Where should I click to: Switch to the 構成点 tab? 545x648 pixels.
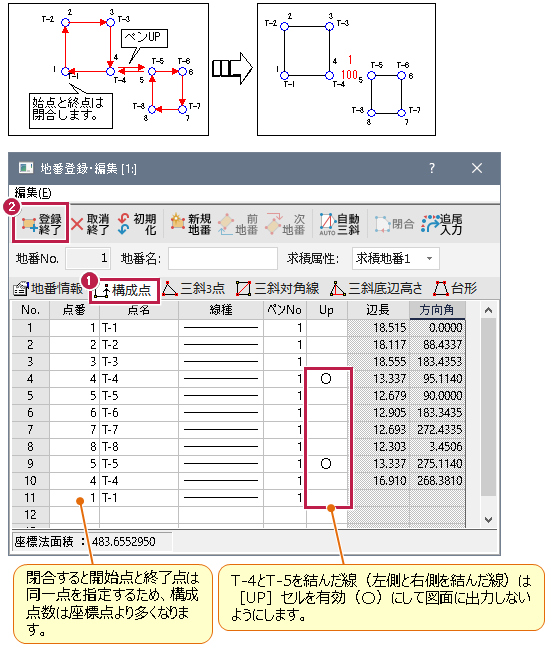124,290
